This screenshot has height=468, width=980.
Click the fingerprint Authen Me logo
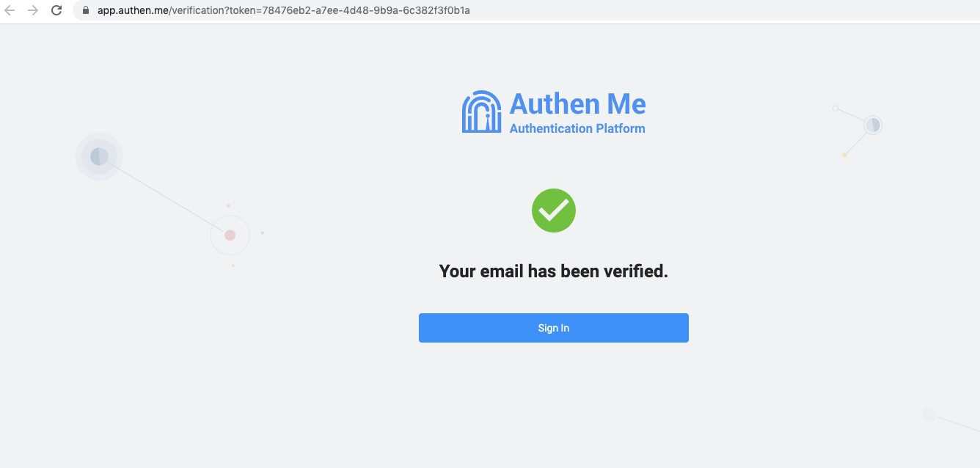pos(481,111)
